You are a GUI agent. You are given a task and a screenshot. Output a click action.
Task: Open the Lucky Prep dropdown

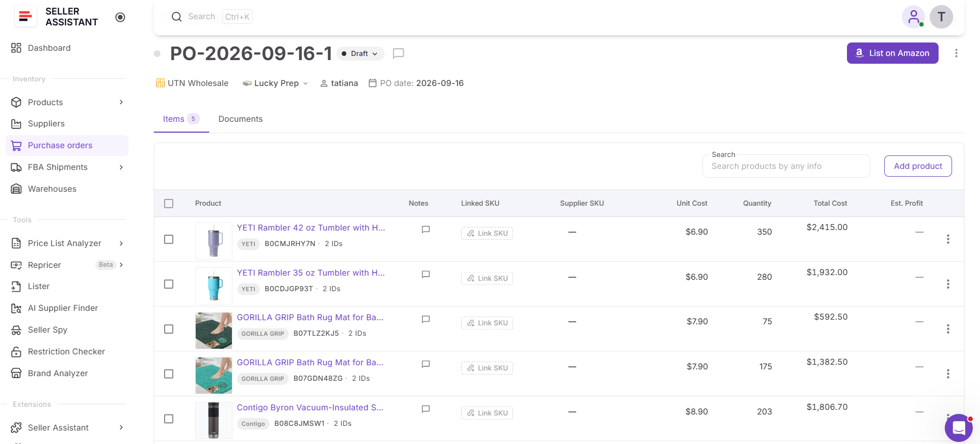click(x=275, y=83)
